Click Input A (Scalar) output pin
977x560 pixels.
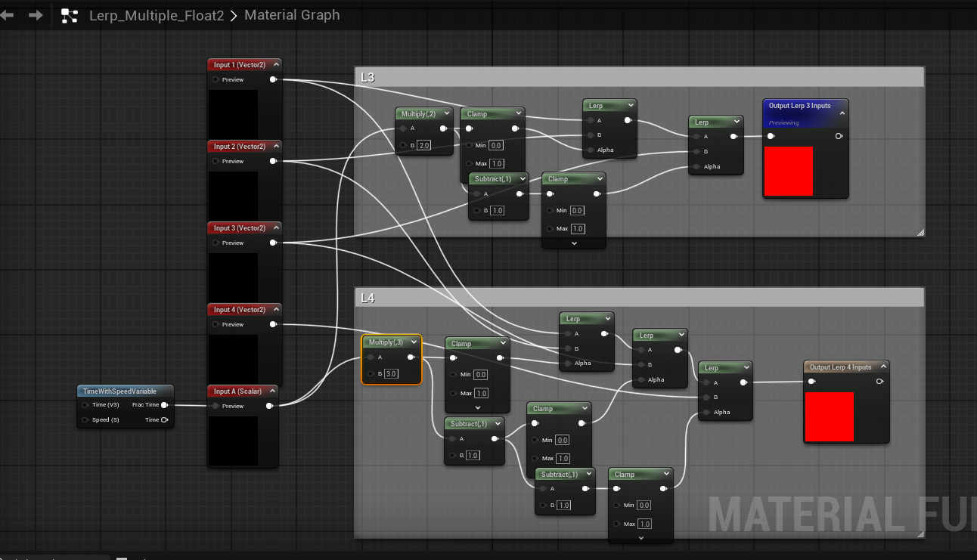(270, 406)
